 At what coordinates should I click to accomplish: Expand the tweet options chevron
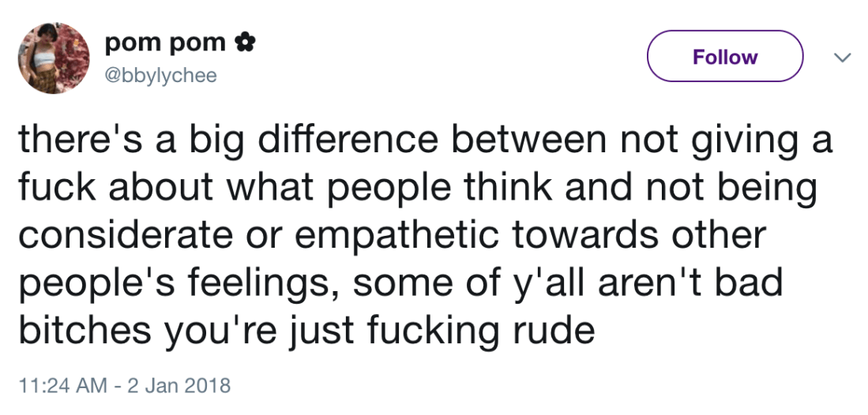[843, 58]
